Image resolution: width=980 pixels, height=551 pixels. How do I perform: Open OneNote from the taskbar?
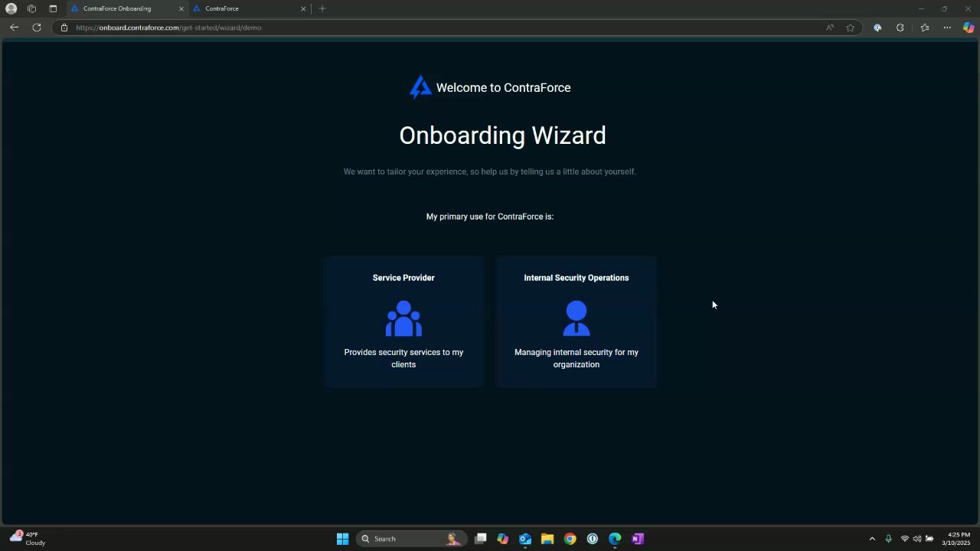(637, 539)
